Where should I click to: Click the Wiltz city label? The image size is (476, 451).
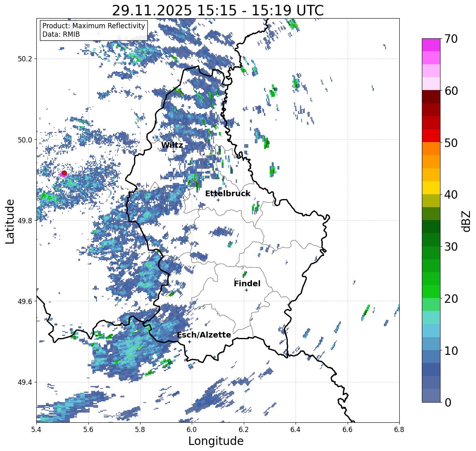click(172, 145)
